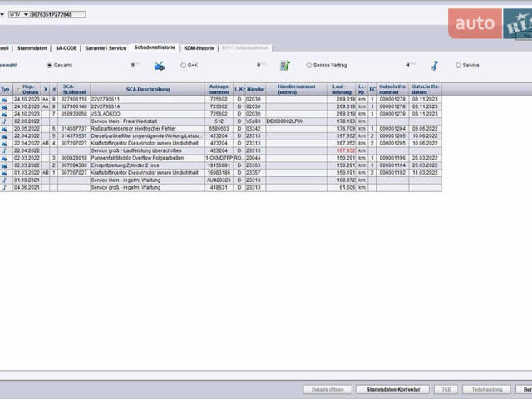
Task: Select the Gutschriftsnummer cell 00001204
Action: point(392,129)
